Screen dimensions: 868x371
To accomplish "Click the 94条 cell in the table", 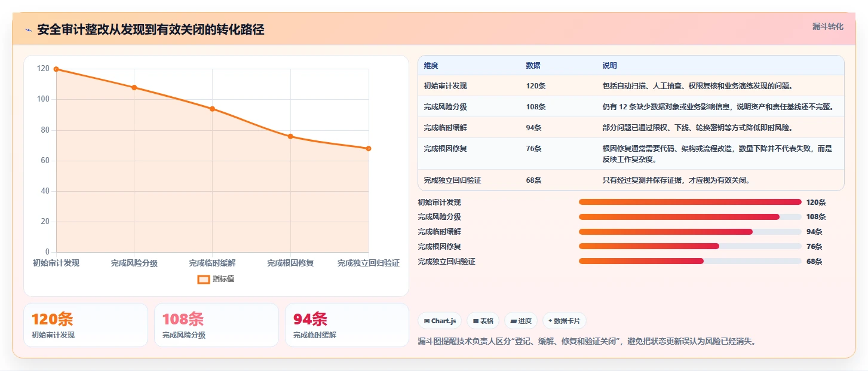I will 533,128.
